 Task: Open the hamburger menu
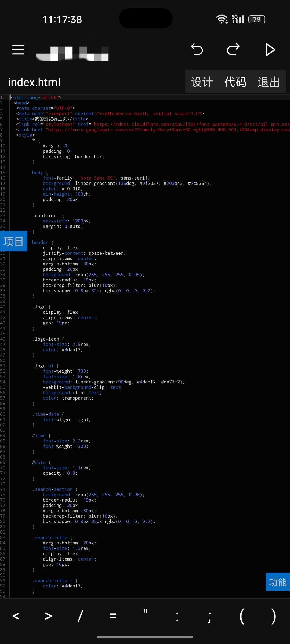[x=18, y=50]
